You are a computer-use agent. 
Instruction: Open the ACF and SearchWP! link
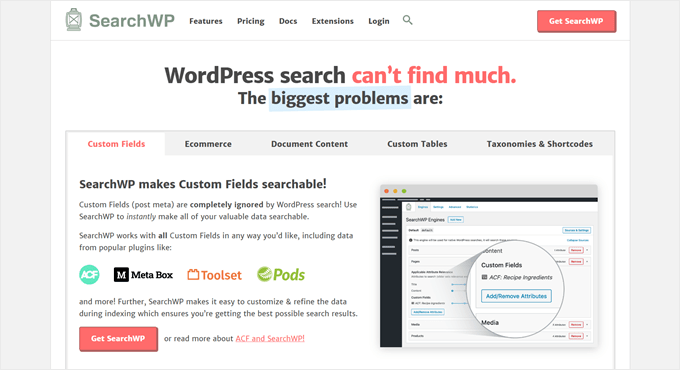click(x=270, y=338)
